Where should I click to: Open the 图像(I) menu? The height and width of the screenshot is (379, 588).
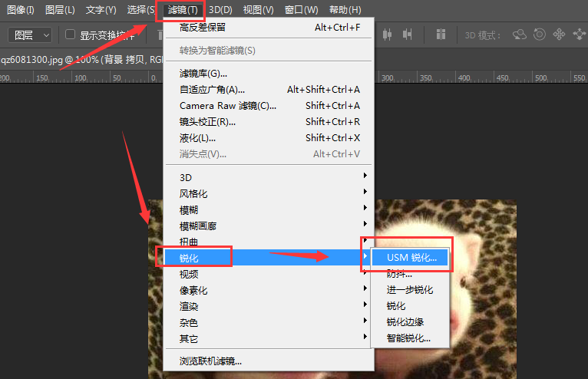click(x=21, y=10)
